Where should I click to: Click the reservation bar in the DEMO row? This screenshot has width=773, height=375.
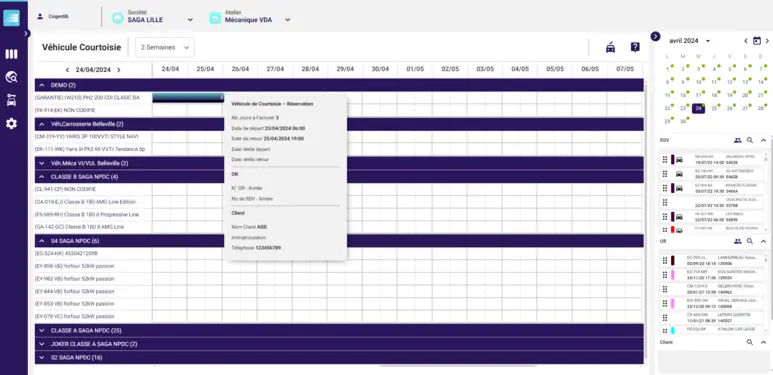tap(188, 98)
